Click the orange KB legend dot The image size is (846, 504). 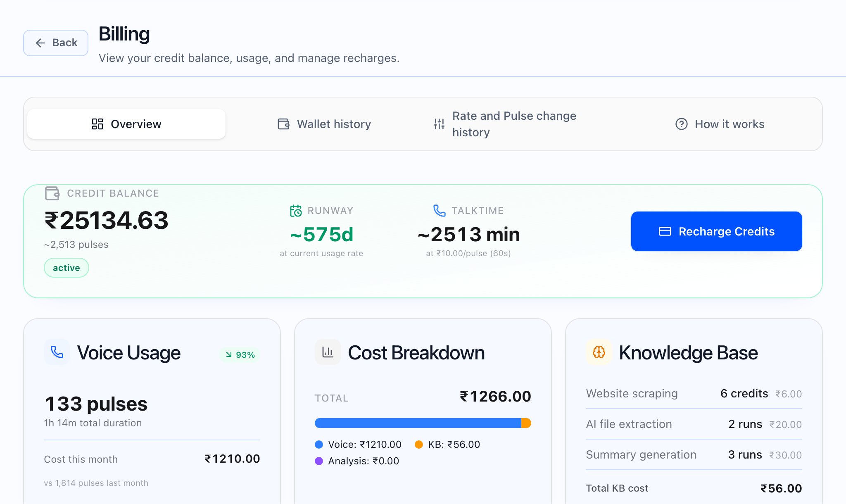tap(419, 445)
